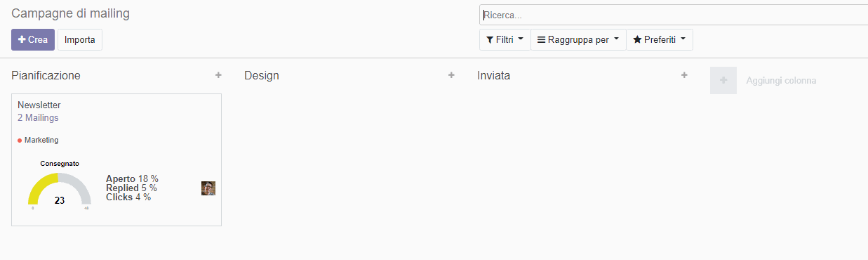
Task: Expand the Raggruppa per dropdown
Action: (578, 40)
